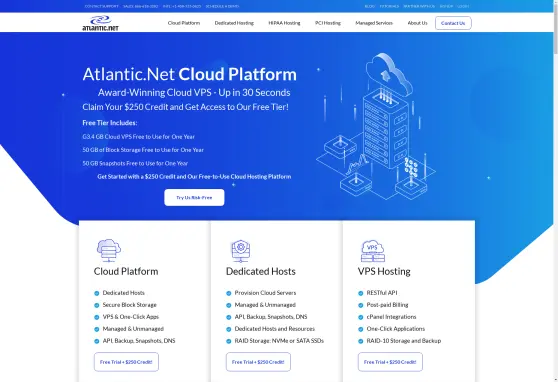Click 'One-Click Applications' list item
The height and width of the screenshot is (382, 558).
pos(396,329)
